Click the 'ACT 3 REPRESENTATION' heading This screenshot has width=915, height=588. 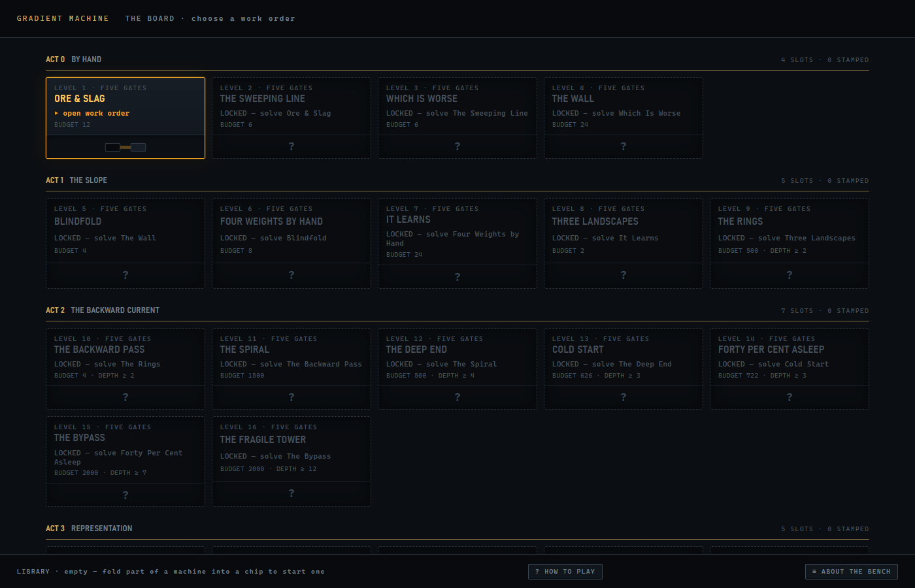(89, 529)
